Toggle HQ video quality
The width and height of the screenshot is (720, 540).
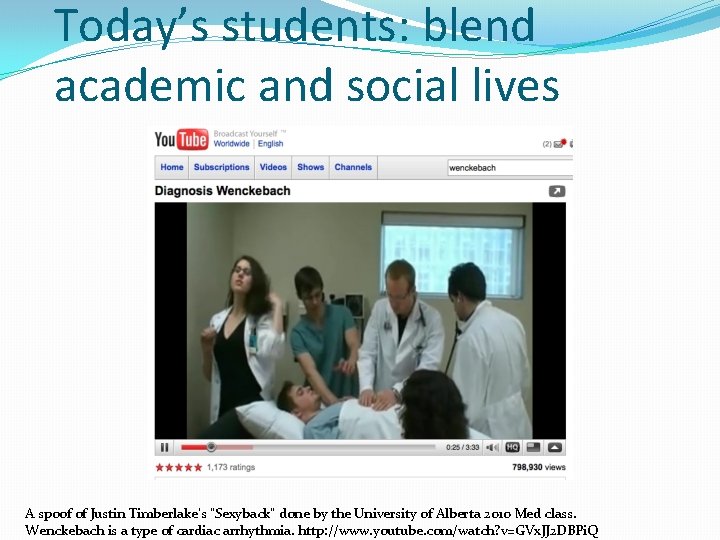pos(512,447)
